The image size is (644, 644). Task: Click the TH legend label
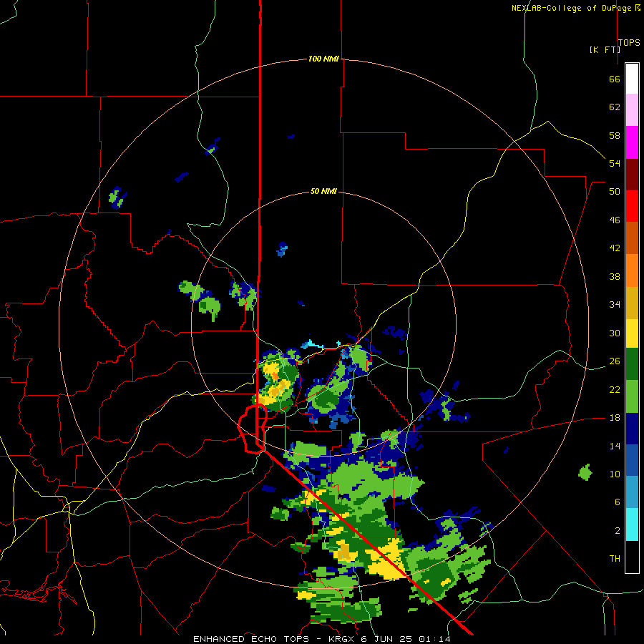[x=615, y=559]
